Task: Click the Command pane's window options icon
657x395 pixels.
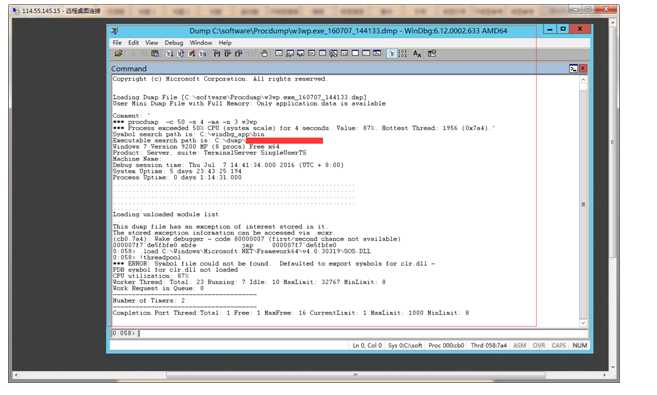Action: [573, 68]
